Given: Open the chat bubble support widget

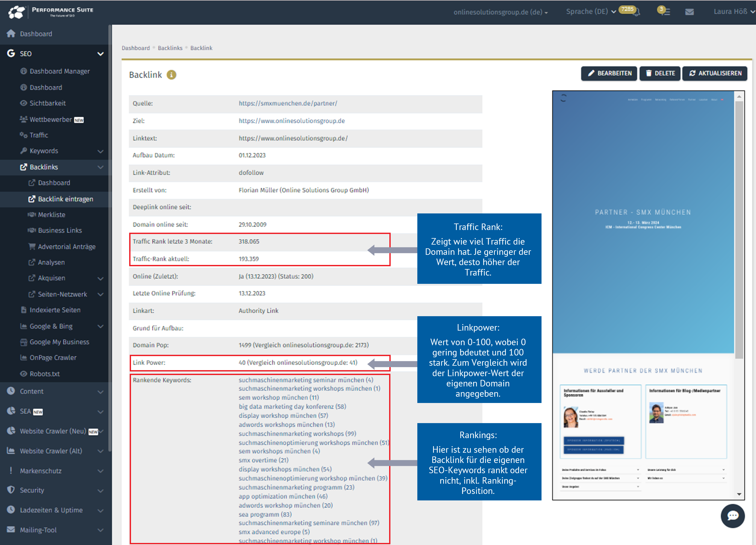Looking at the screenshot, I should coord(732,516).
